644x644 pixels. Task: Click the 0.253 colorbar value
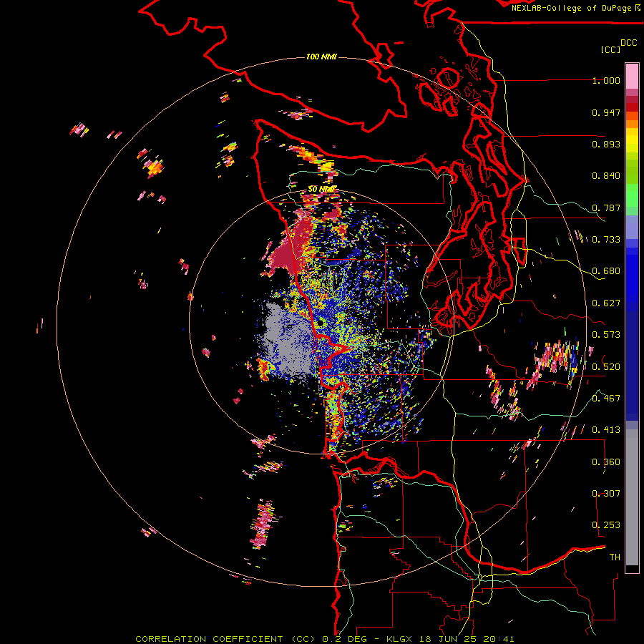[606, 525]
